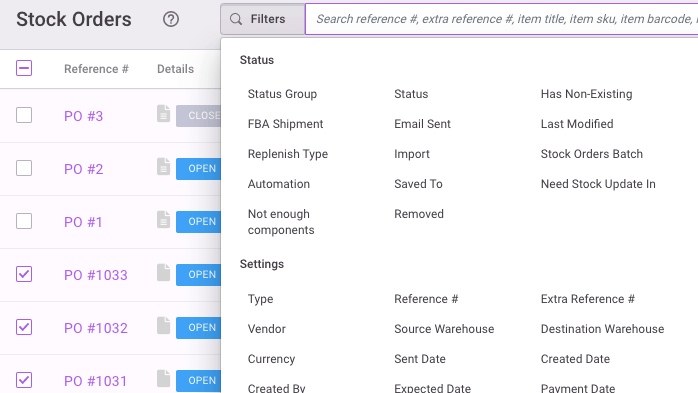Add the Payment Date filter
Screen dimensions: 698x393
point(578,388)
